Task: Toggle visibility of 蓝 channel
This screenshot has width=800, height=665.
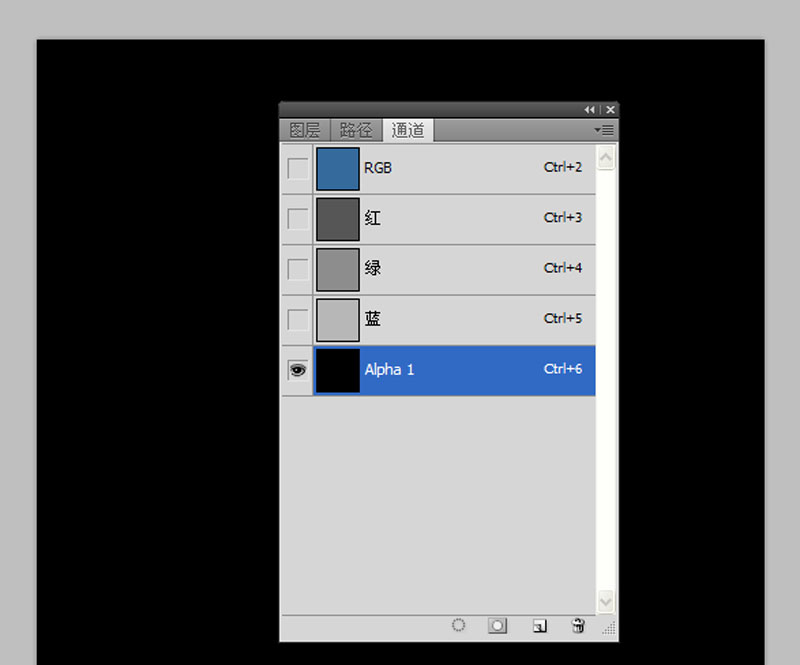Action: pos(297,320)
